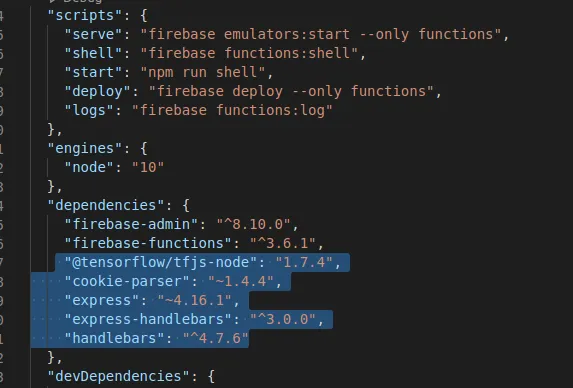Click the express version "~4.16.1"

click(x=194, y=300)
